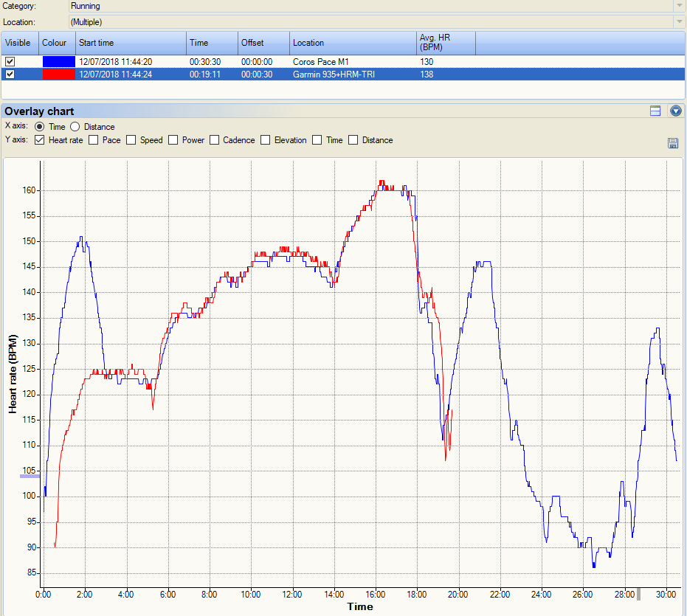Click the 00:19:11 duration cell
The image size is (687, 616).
(205, 75)
